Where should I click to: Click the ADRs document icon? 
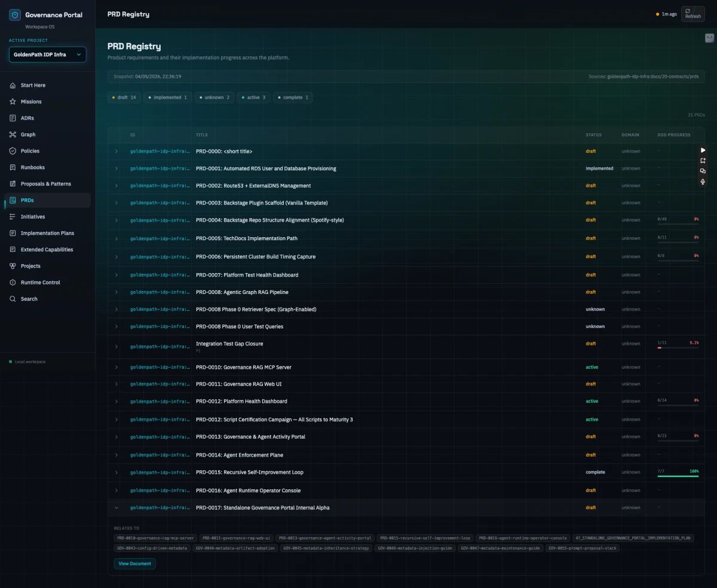click(x=13, y=118)
